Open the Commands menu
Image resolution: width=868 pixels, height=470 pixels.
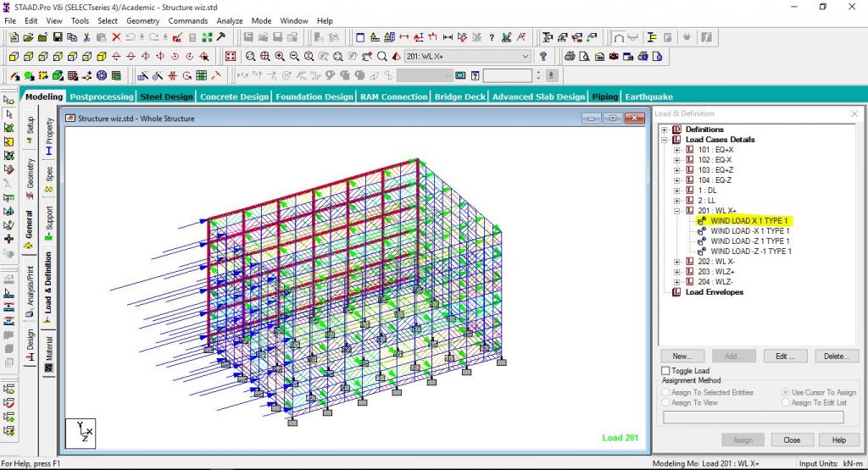click(187, 20)
